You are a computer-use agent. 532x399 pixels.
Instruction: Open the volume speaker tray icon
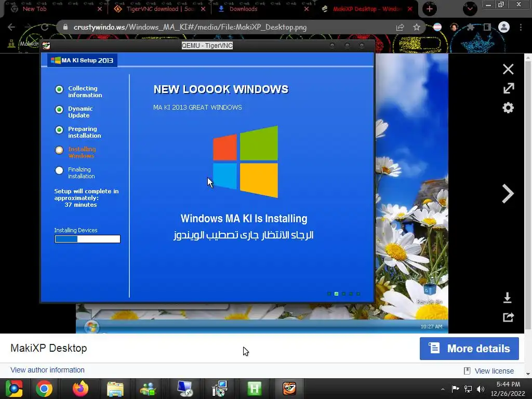[x=481, y=389]
